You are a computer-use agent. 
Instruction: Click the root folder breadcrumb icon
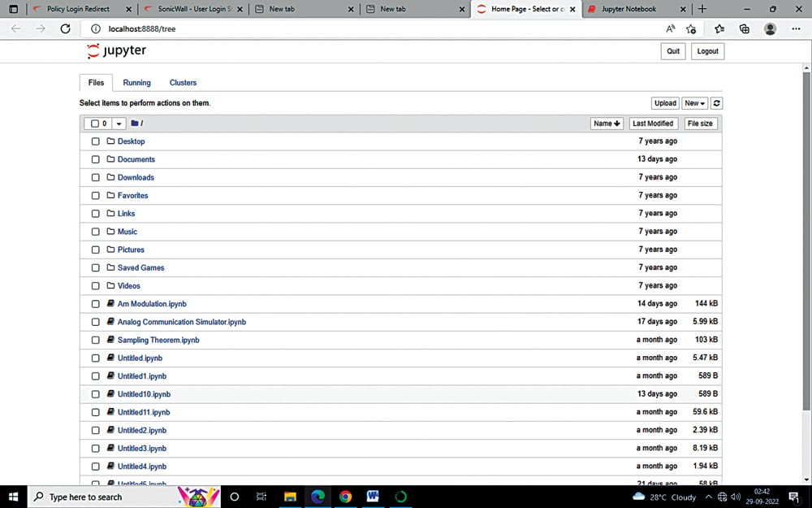point(136,124)
